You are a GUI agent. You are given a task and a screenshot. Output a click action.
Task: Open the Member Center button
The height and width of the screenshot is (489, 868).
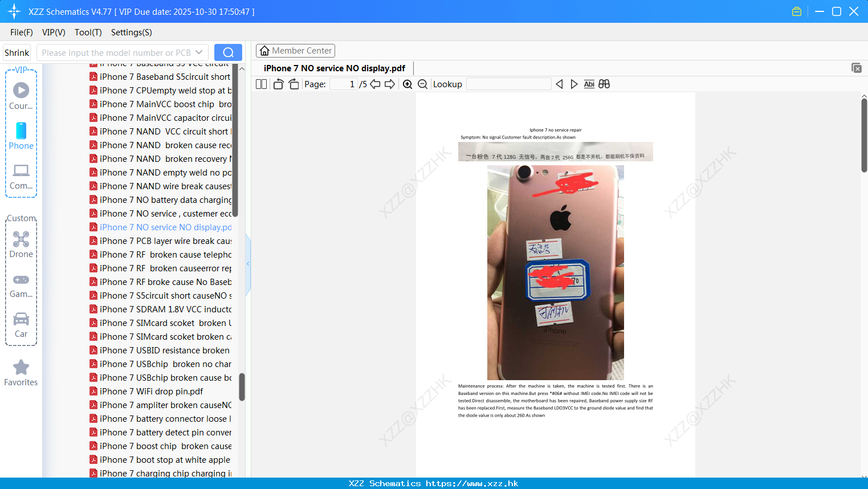point(295,51)
